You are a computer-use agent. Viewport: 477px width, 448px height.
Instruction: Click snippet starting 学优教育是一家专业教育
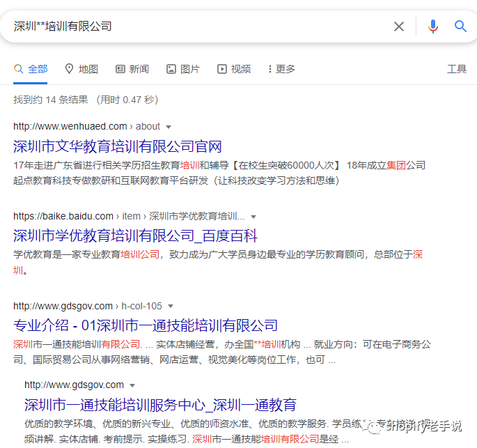click(218, 262)
